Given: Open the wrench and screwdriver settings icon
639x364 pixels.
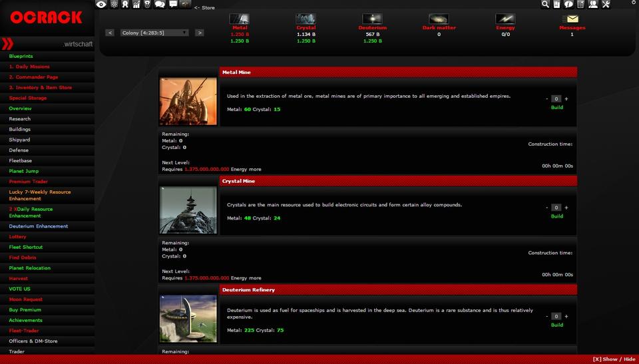Looking at the screenshot, I should 606,4.
